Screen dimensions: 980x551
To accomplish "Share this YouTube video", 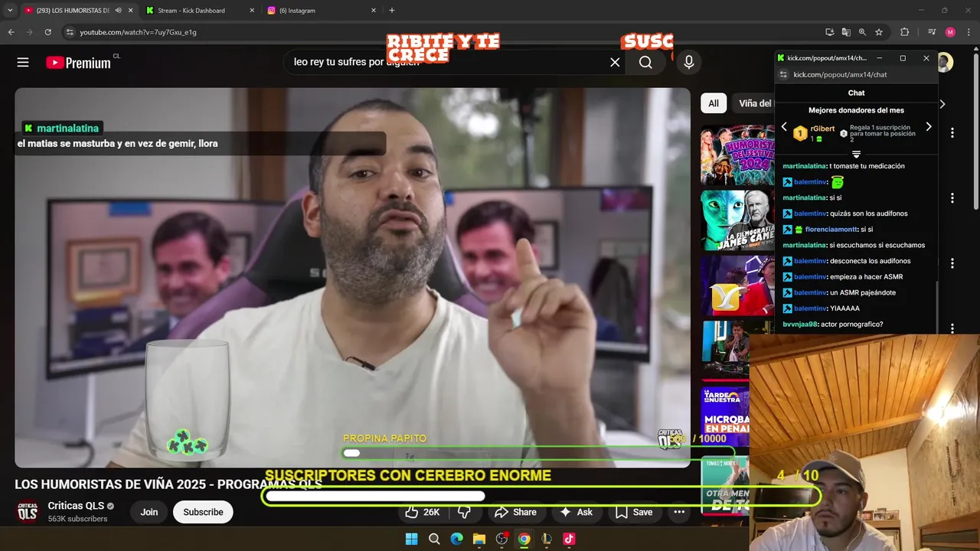I will click(515, 512).
